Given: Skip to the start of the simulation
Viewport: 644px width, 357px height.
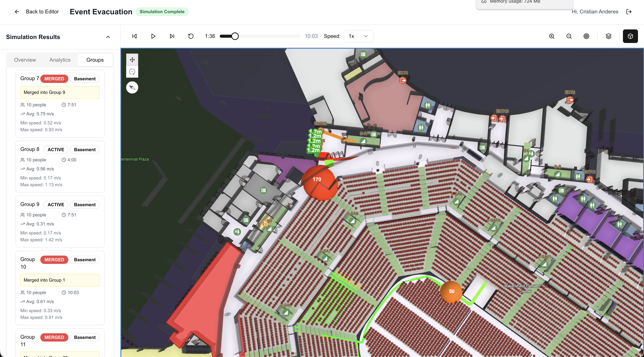Looking at the screenshot, I should tap(134, 36).
